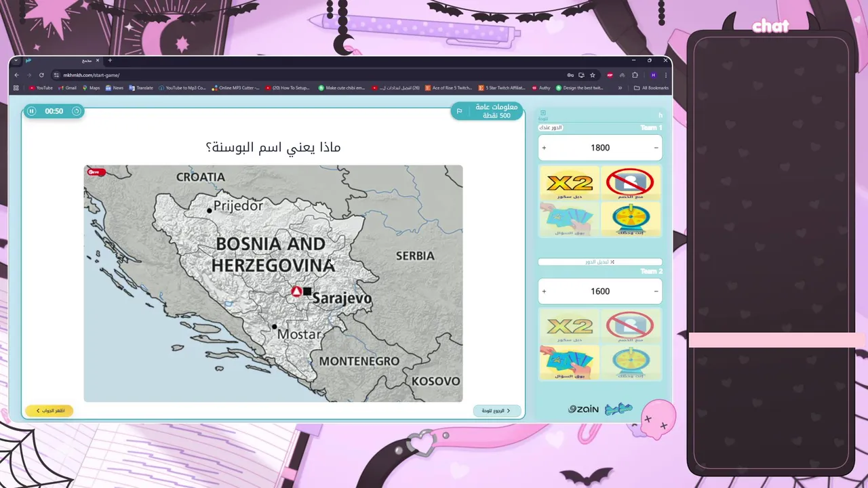Activate Team 2 X2 double score card

pos(570,326)
